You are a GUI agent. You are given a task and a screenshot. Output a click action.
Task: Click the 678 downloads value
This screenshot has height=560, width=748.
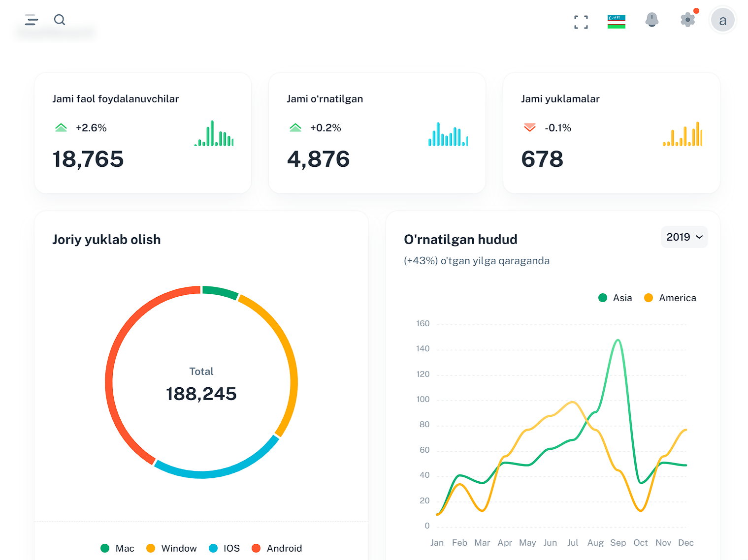tap(542, 159)
